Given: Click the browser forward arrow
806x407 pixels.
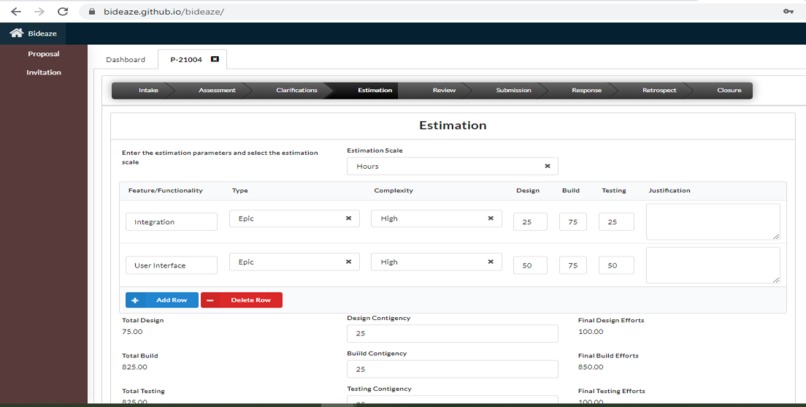Looking at the screenshot, I should tap(40, 11).
